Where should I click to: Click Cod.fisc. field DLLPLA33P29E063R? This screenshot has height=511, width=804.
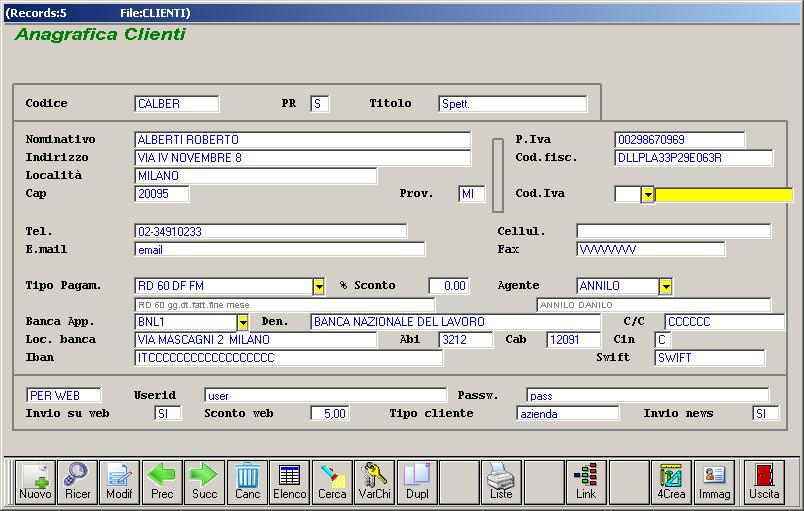[x=693, y=157]
